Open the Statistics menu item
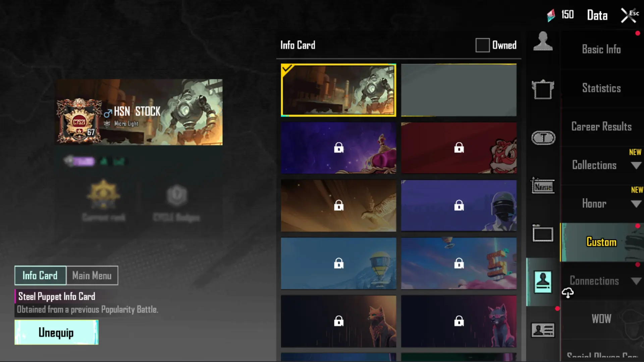 601,88
